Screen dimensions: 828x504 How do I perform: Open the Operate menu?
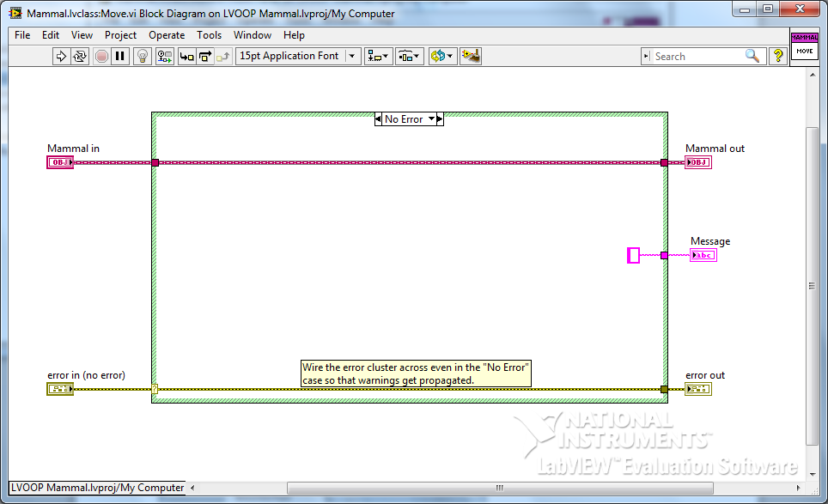point(167,35)
